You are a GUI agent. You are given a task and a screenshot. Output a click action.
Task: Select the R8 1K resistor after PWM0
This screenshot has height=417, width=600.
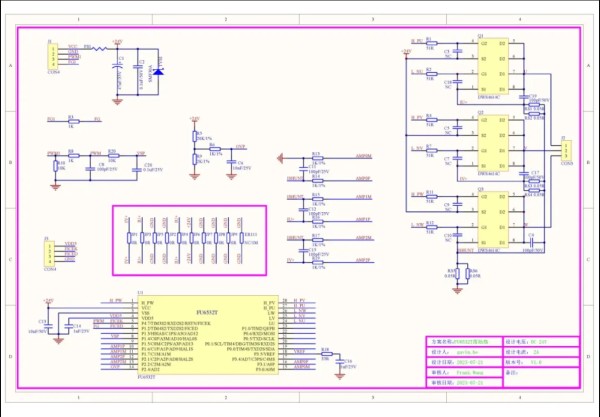pos(74,156)
